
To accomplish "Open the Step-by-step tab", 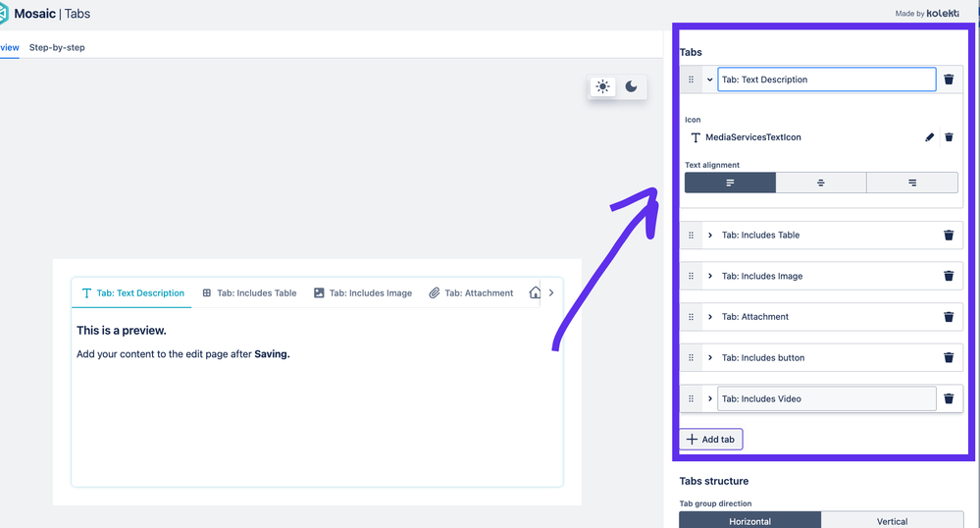I will [x=57, y=47].
